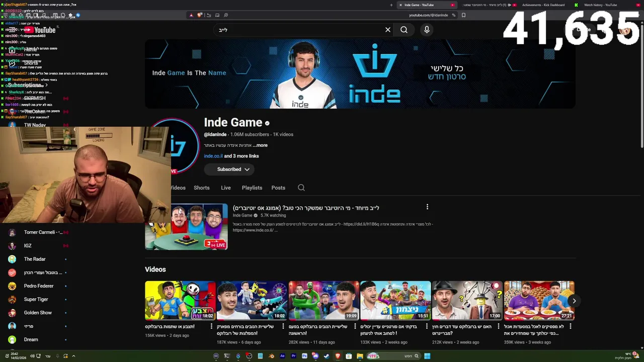This screenshot has width=644, height=362.
Task: Switch to the Shorts channel tab
Action: [202, 188]
